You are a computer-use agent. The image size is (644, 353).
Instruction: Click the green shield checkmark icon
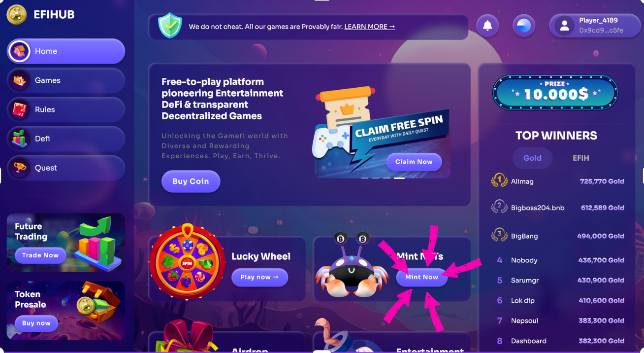[x=170, y=25]
